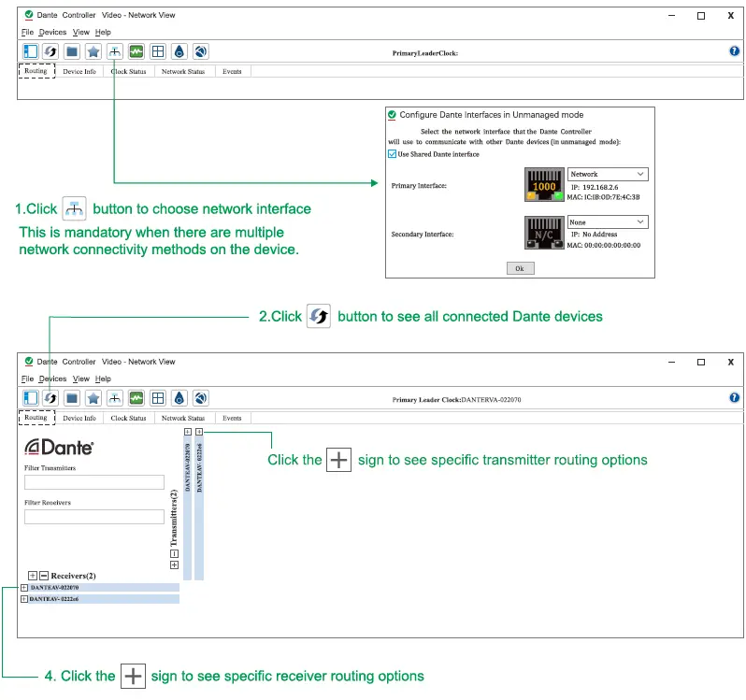Expand all transmitters with plus box

[174, 564]
